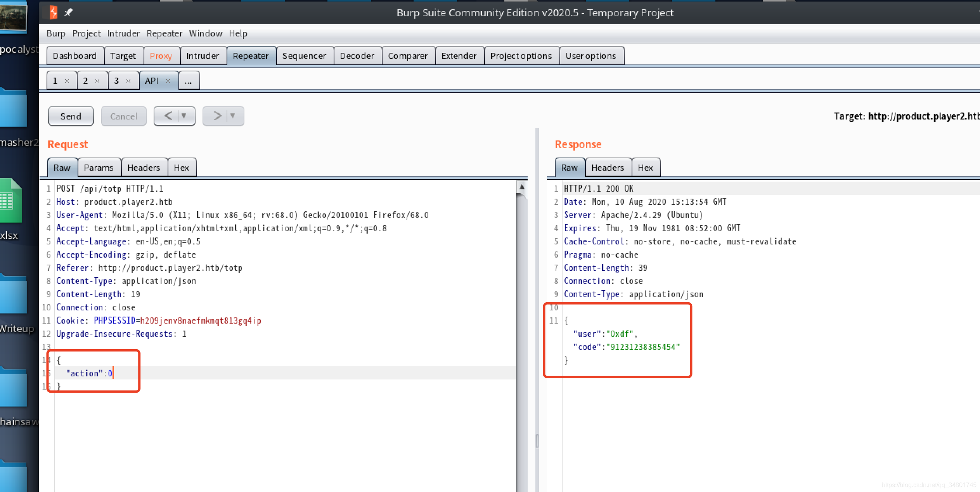Open new repeater tab with ... tab
This screenshot has width=980, height=492.
[x=189, y=81]
